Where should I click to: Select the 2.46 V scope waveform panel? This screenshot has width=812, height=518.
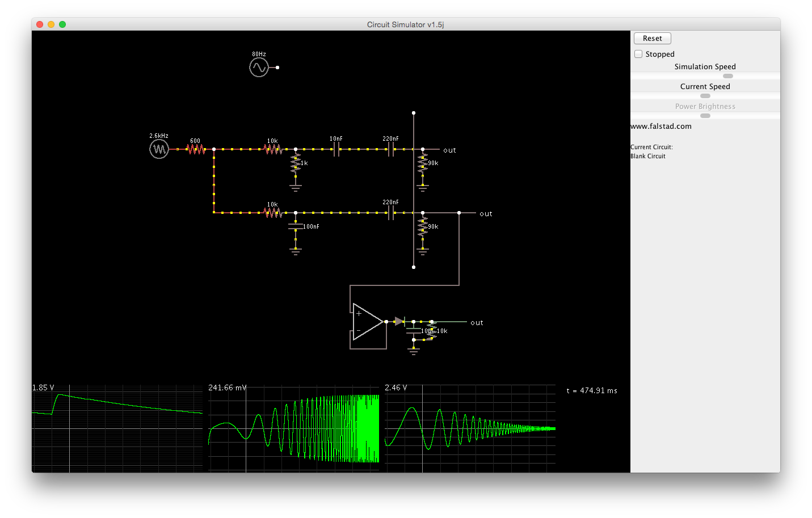470,428
